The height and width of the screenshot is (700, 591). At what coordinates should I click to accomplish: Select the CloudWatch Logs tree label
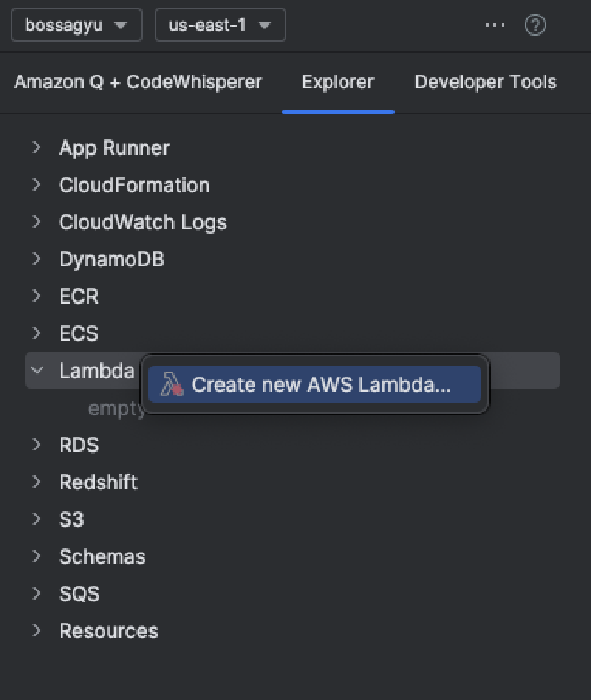tap(143, 222)
